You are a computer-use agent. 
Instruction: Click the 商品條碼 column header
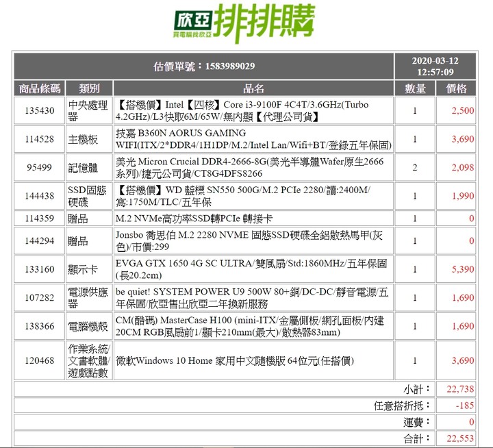pyautogui.click(x=40, y=88)
